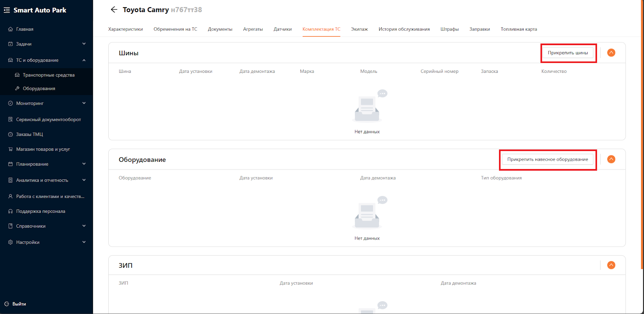The width and height of the screenshot is (644, 314).
Task: Collapse the Оборудование section with orange chevron
Action: pos(611,159)
